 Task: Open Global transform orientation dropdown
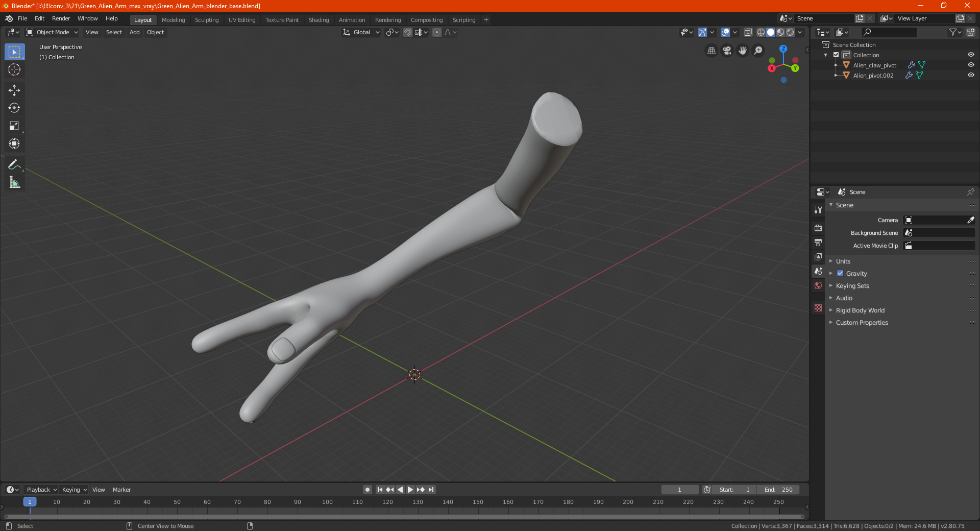361,32
